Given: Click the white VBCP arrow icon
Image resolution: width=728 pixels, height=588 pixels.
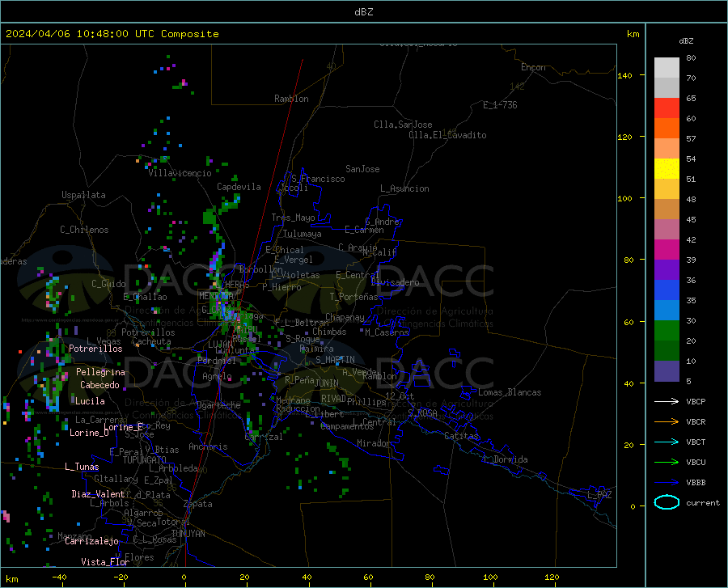Looking at the screenshot, I should [x=667, y=401].
